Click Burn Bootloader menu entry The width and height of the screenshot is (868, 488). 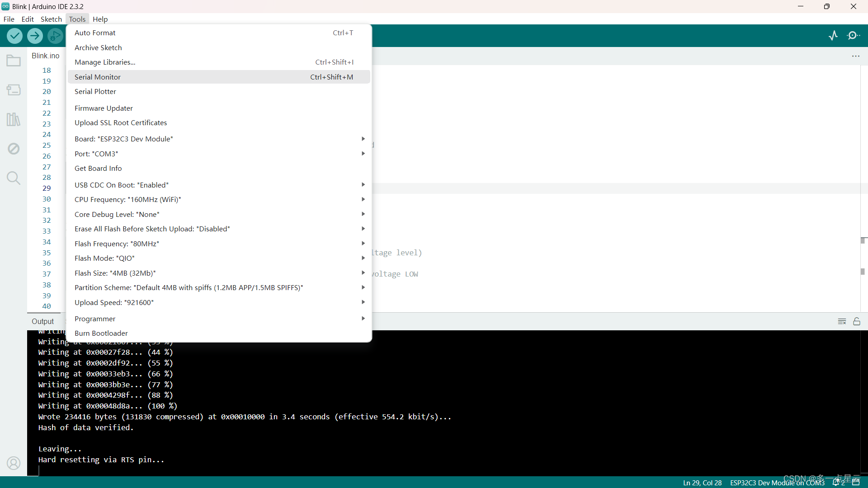[101, 333]
